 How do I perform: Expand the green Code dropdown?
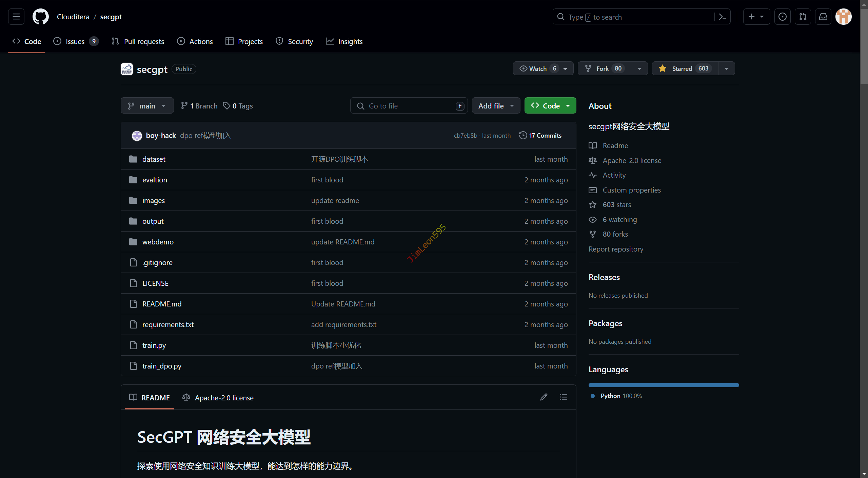[x=550, y=106]
